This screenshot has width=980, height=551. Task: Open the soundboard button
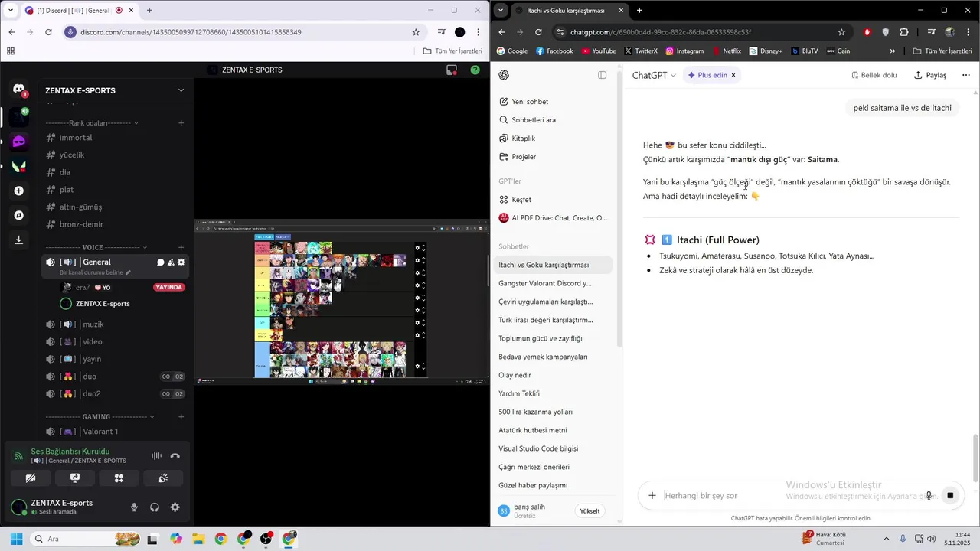[x=163, y=478]
